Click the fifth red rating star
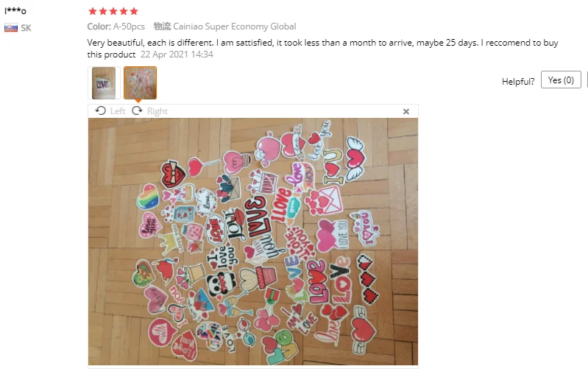This screenshot has height=369, width=588. 134,11
